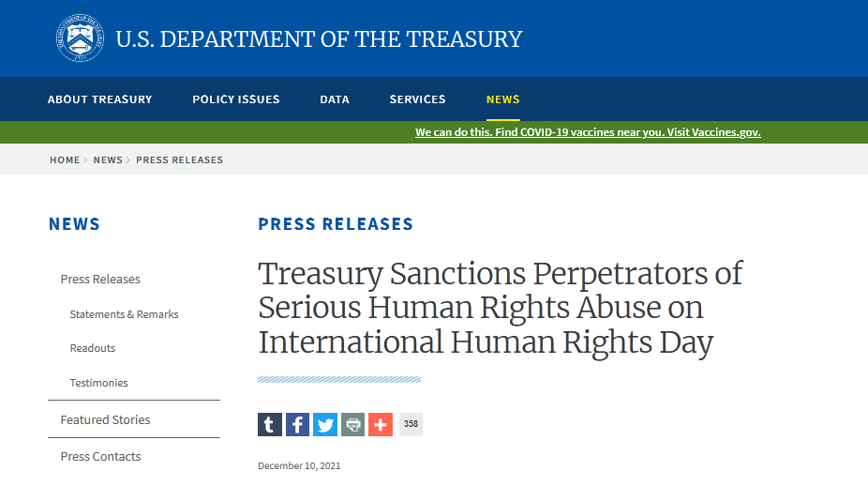Go to Featured Stories section
Viewport: 868px width, 486px height.
105,420
